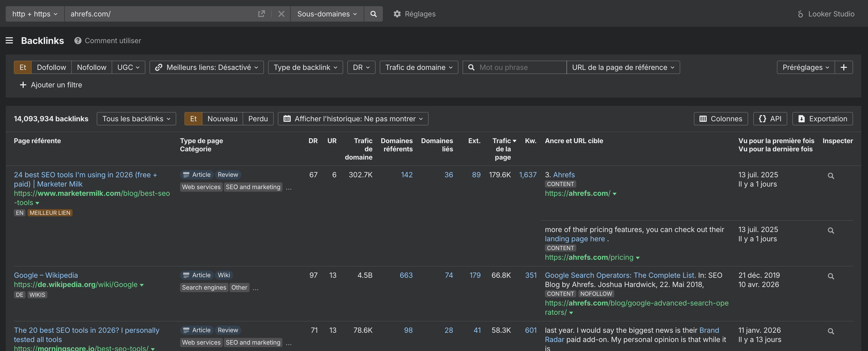868x351 pixels.
Task: Click the NOFOLLOW tag on the Wikipedia backlink
Action: coord(596,294)
